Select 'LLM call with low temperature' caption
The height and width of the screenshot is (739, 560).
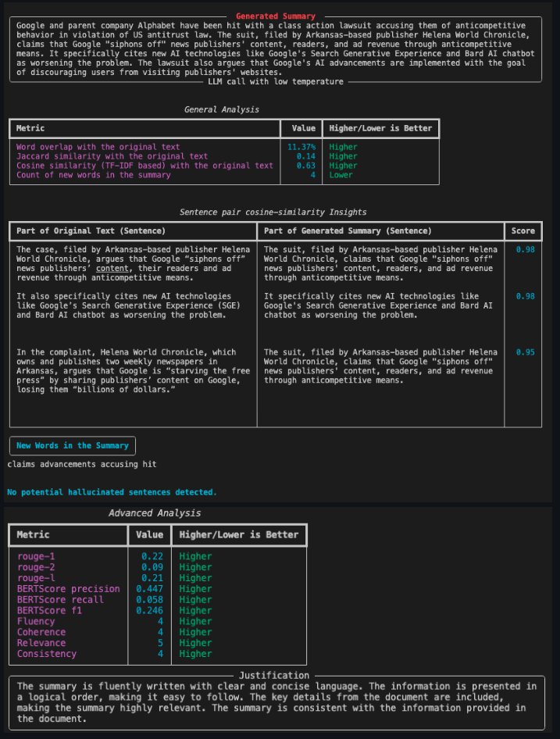[x=276, y=81]
